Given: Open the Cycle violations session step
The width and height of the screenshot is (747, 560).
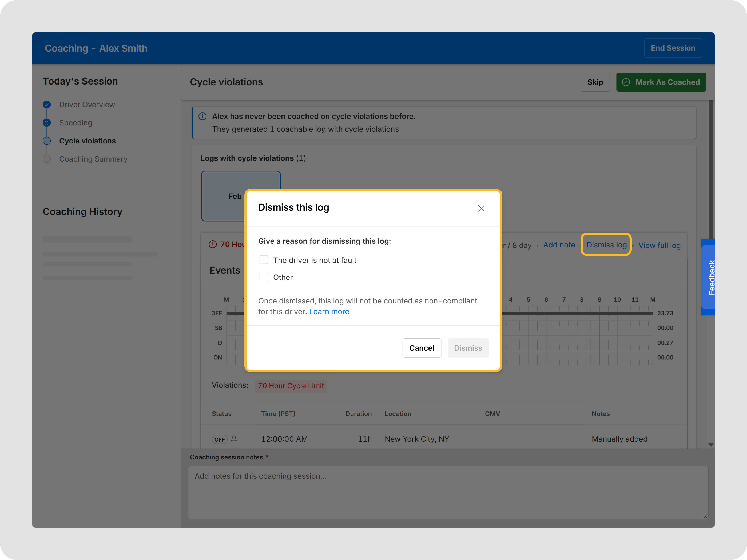Looking at the screenshot, I should (x=87, y=141).
